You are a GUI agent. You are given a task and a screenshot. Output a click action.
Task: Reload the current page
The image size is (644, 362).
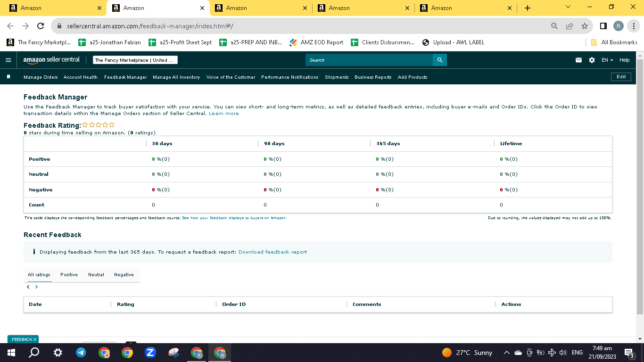[x=41, y=26]
